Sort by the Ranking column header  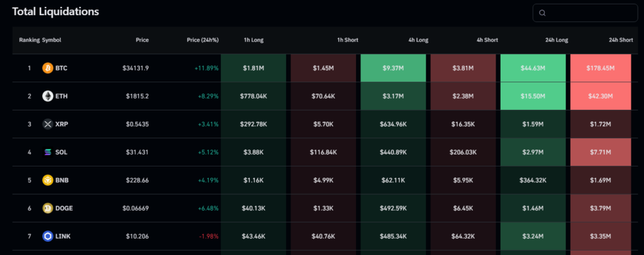[29, 40]
